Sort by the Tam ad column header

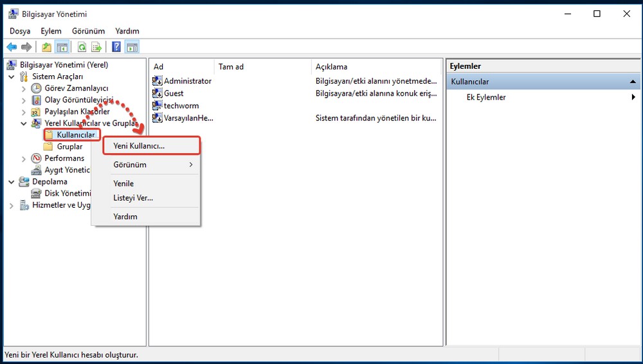[x=231, y=66]
